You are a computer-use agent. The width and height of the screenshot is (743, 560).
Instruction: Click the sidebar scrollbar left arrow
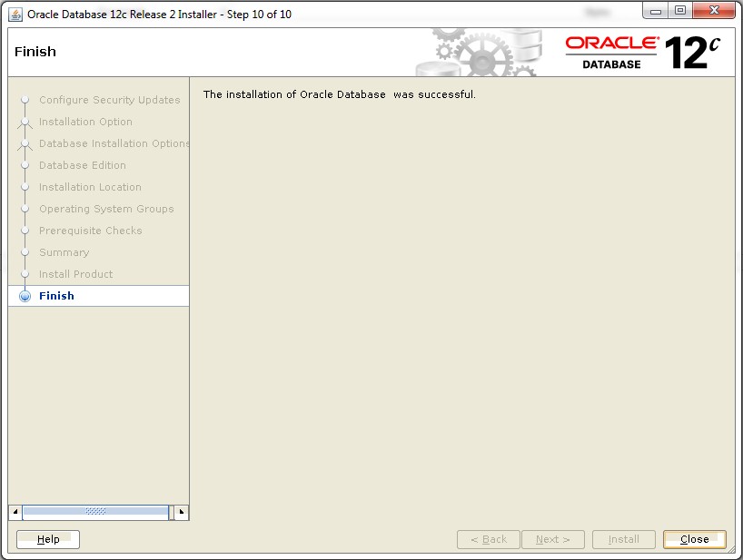(15, 512)
